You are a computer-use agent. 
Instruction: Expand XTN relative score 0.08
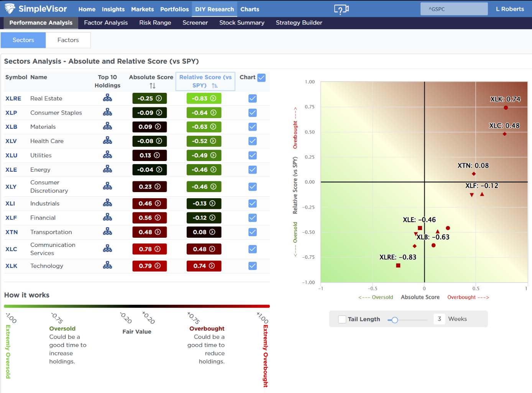tap(204, 232)
